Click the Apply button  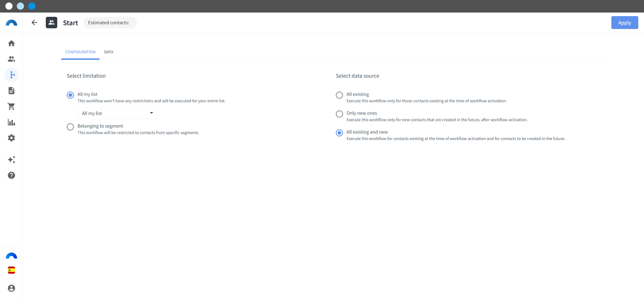pyautogui.click(x=624, y=23)
